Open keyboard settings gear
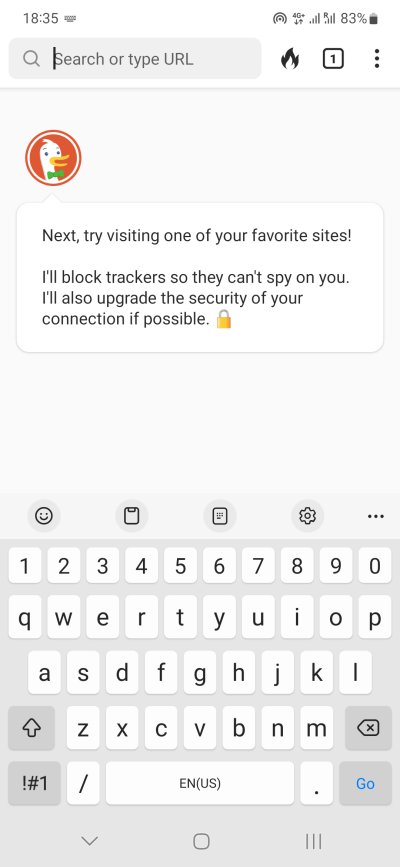Viewport: 400px width, 867px height. (308, 516)
